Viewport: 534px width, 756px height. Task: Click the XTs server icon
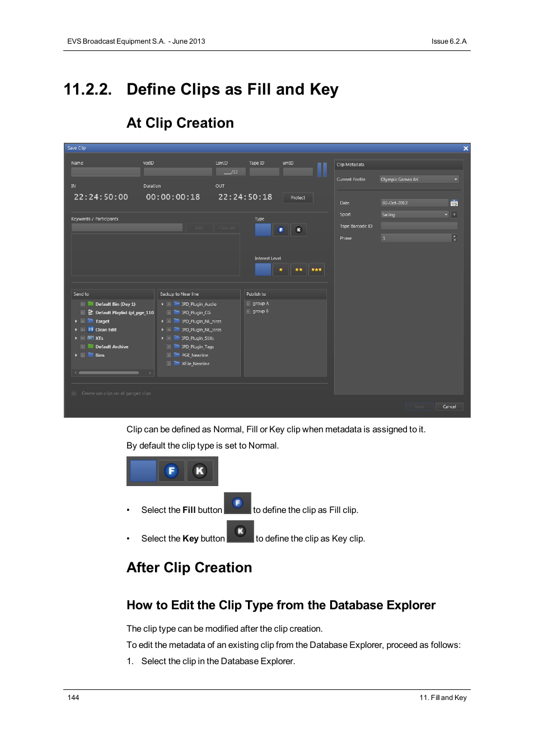(x=91, y=338)
